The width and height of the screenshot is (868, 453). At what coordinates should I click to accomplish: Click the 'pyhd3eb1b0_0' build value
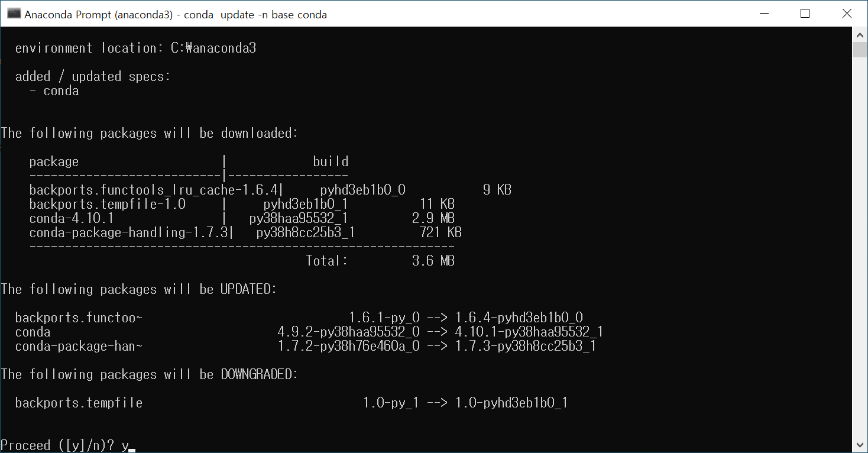pos(363,190)
